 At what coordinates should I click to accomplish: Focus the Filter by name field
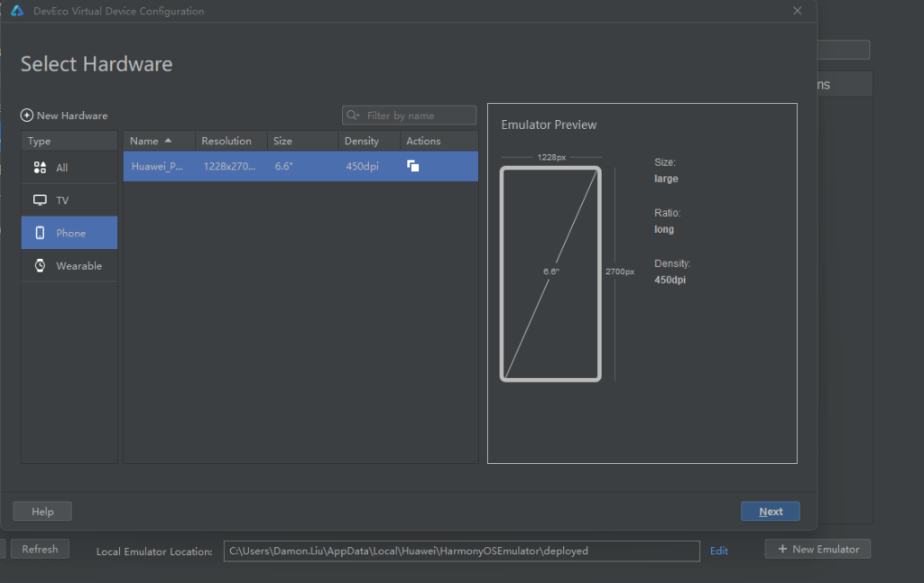click(409, 115)
